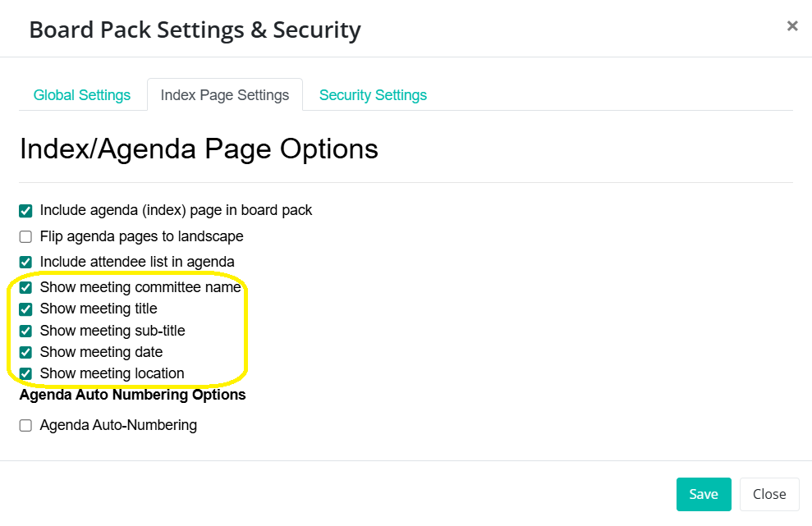
Task: Click the 'Flip agenda pages to landscape' label text
Action: pos(141,236)
